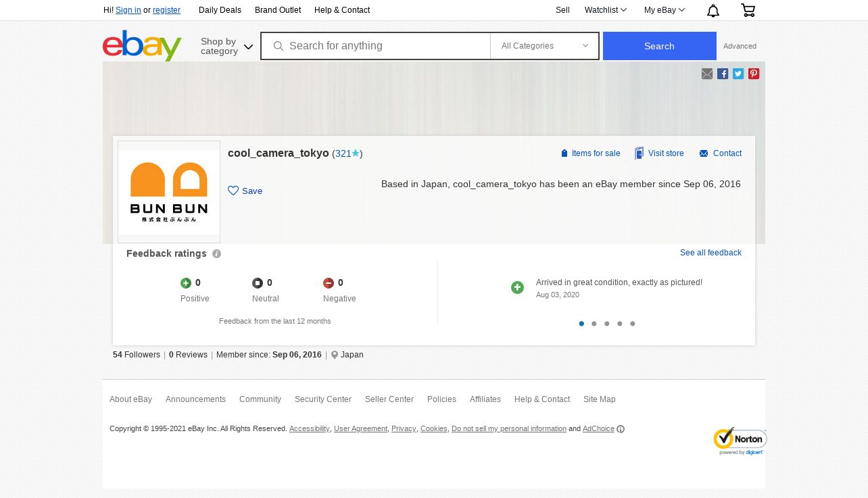Open Community footer link
The image size is (868, 498).
point(260,399)
